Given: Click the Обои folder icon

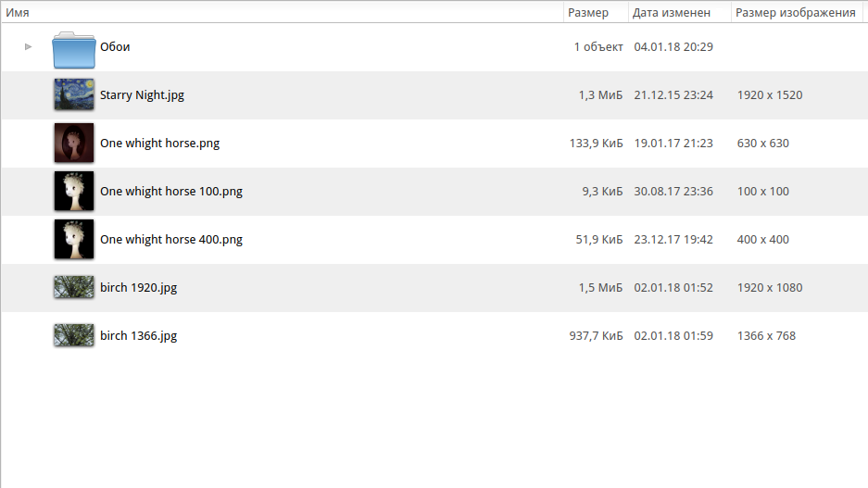Looking at the screenshot, I should coord(74,50).
